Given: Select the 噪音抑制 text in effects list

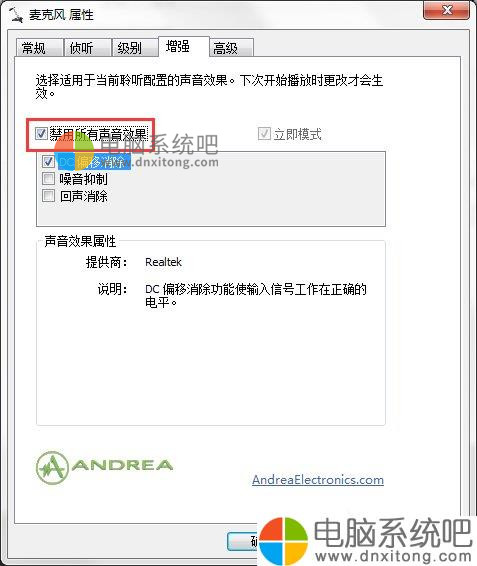Looking at the screenshot, I should point(83,179).
